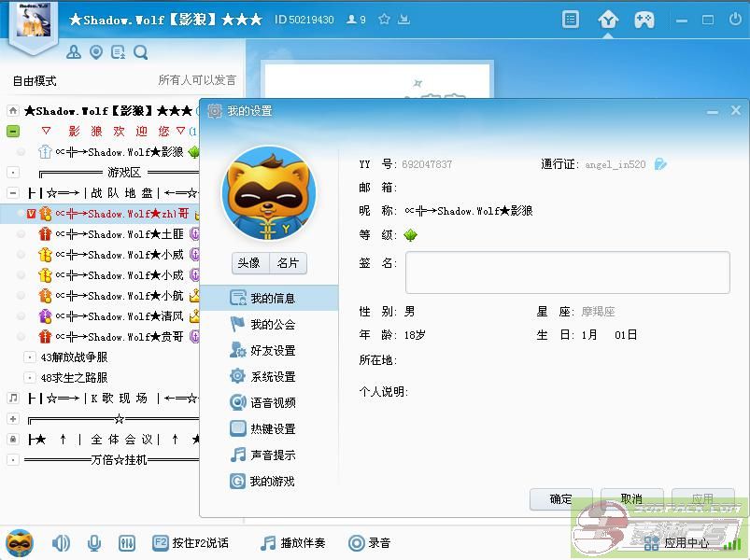
Task: Expand the 43解放战争服 sub-channel
Action: (30, 357)
